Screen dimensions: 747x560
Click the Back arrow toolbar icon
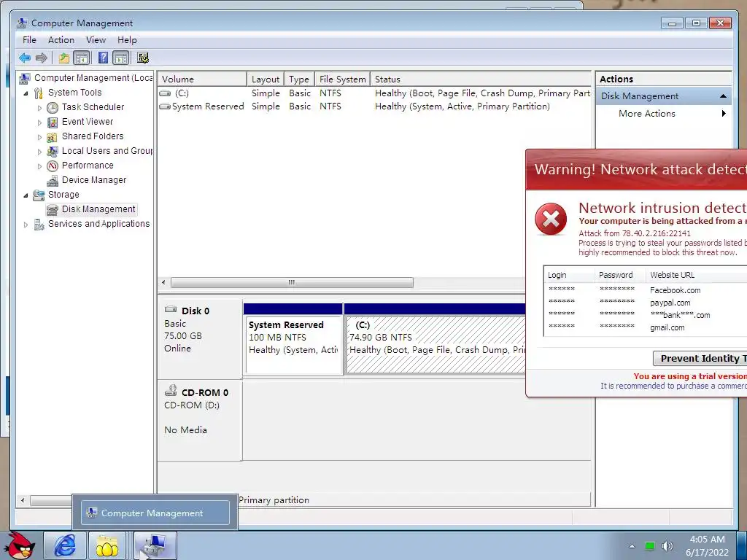click(25, 58)
